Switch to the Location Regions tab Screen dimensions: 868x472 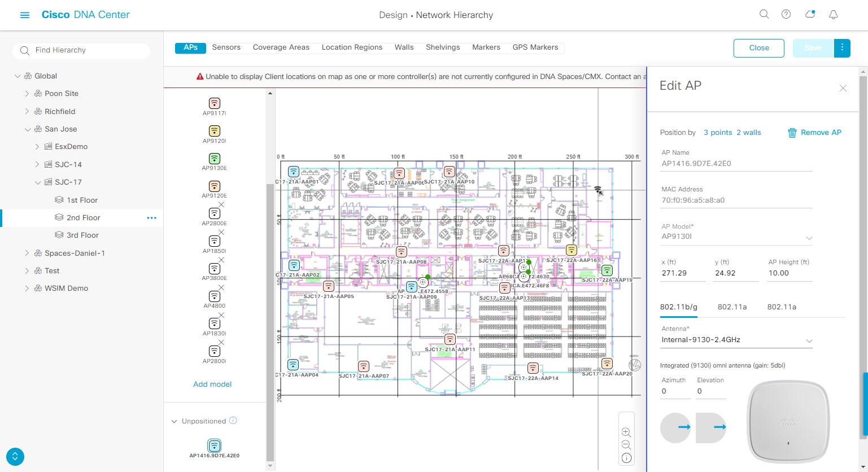352,47
